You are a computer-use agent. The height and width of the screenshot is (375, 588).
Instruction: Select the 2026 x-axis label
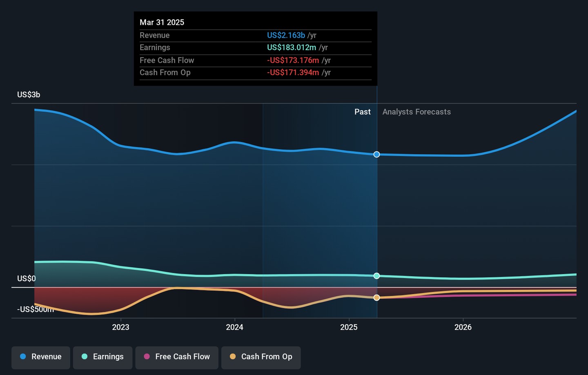coord(463,327)
